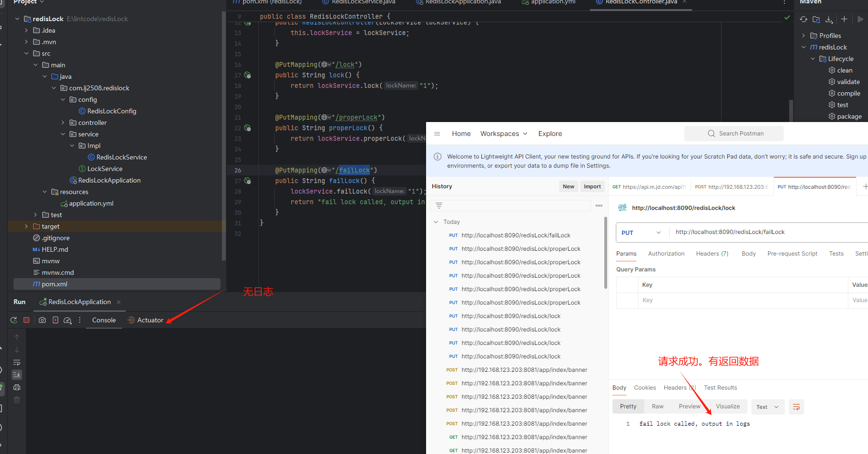Expand Maven Profiles node
The image size is (868, 454).
[x=804, y=36]
